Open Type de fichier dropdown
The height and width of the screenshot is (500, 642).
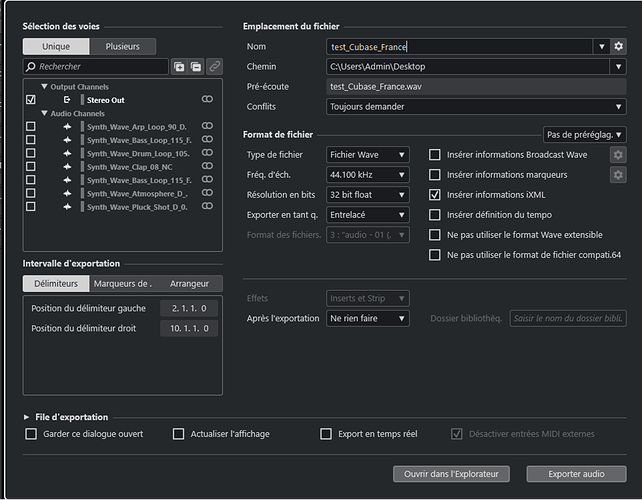(368, 155)
